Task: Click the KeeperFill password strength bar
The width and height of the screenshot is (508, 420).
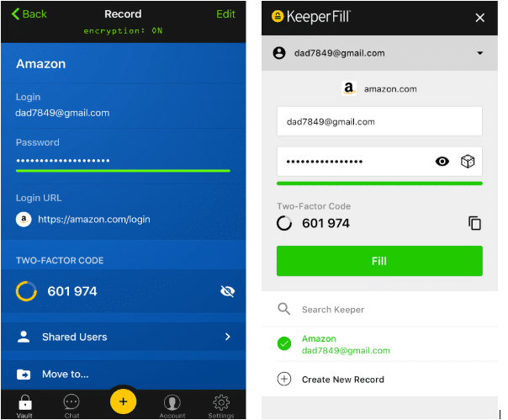Action: click(379, 183)
